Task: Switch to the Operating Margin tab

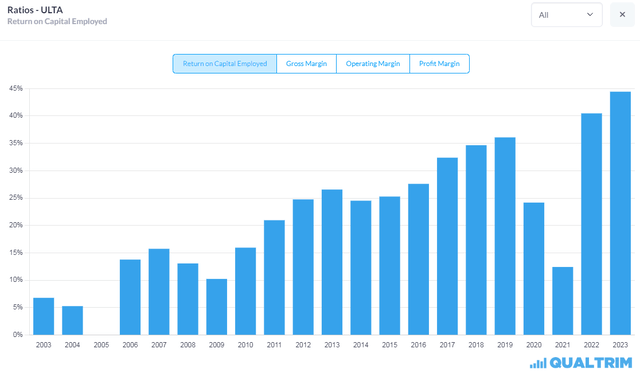Action: (x=373, y=64)
